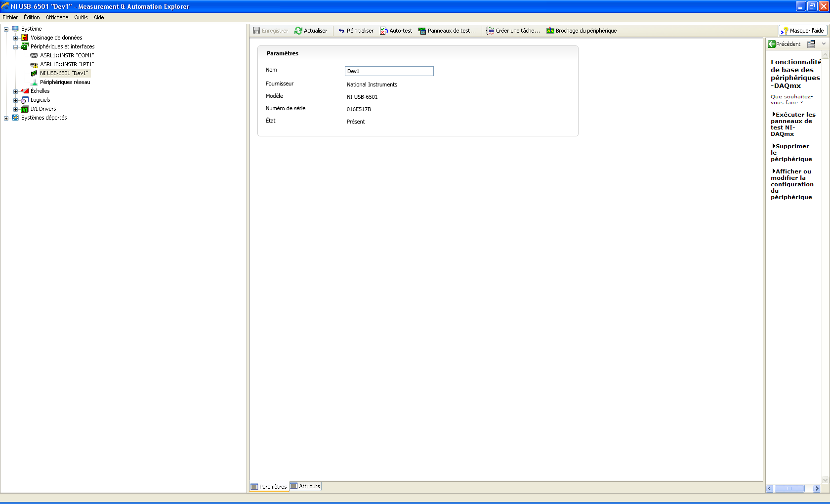Click the Précédent back button label
This screenshot has height=504, width=830.
pos(788,44)
